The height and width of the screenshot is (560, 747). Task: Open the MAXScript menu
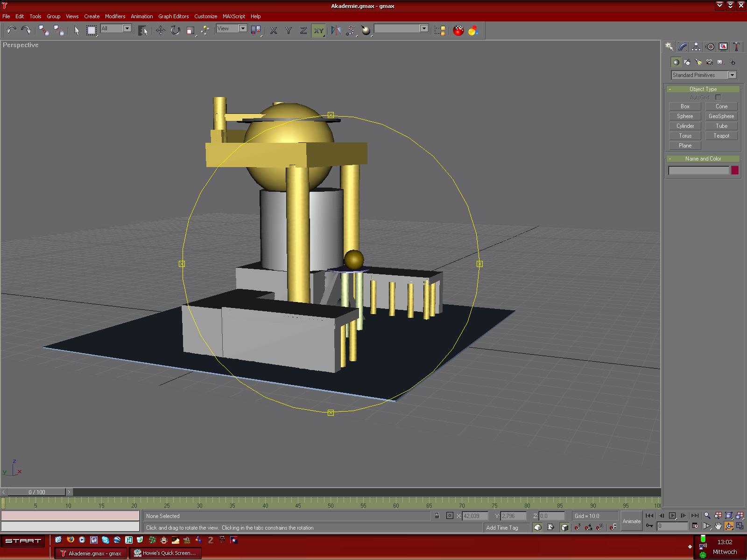[233, 16]
